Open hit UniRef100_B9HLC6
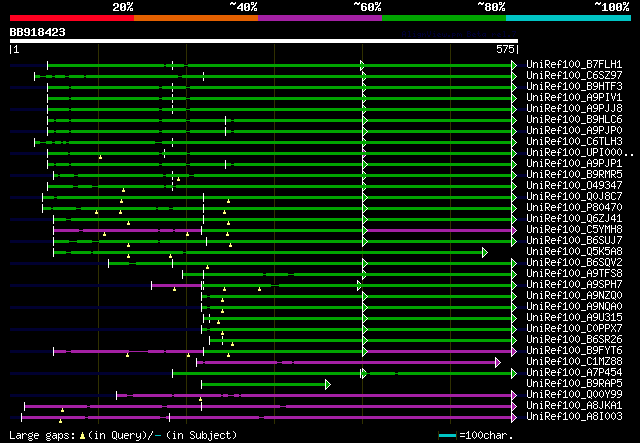 574,120
